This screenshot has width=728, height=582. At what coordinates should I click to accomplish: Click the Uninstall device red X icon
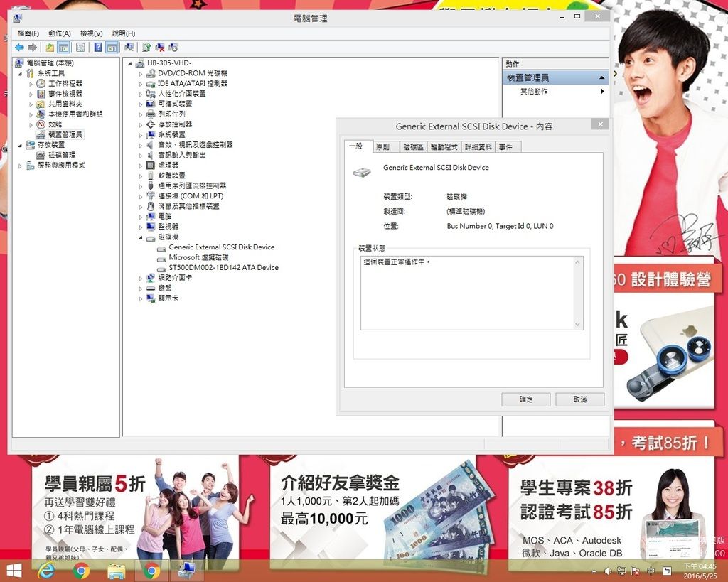click(x=160, y=48)
